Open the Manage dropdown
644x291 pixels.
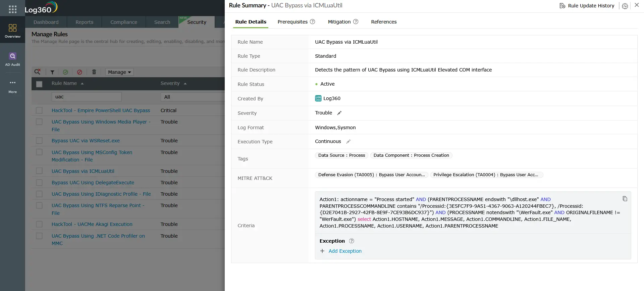coord(119,72)
